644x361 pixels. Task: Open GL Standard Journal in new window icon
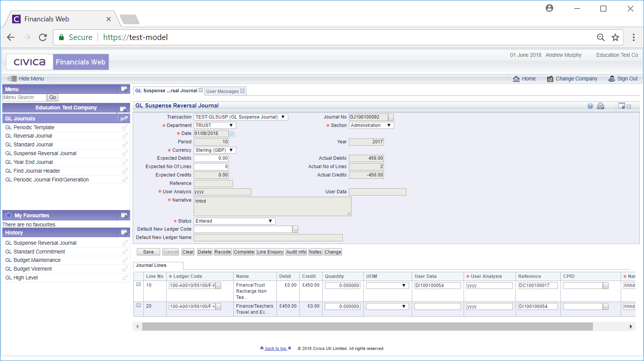(125, 145)
